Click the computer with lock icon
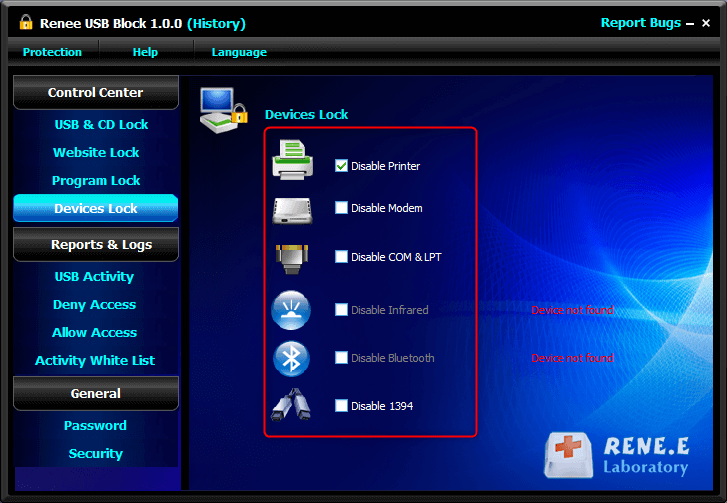 click(224, 110)
